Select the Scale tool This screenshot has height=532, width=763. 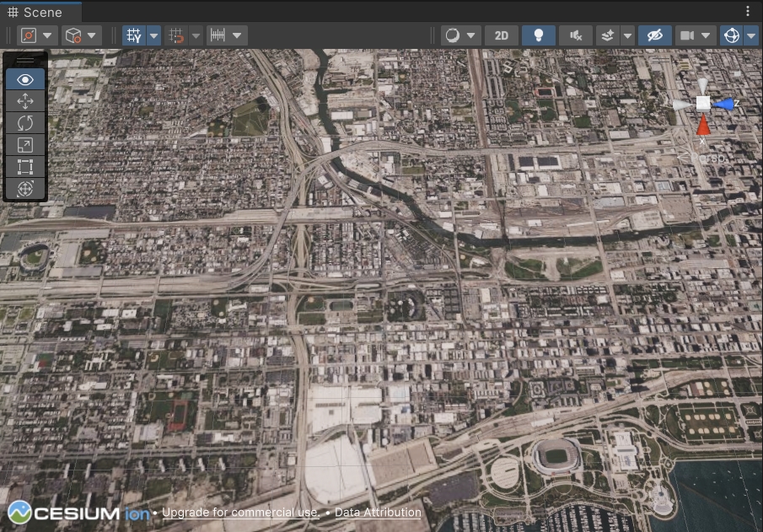click(x=25, y=145)
